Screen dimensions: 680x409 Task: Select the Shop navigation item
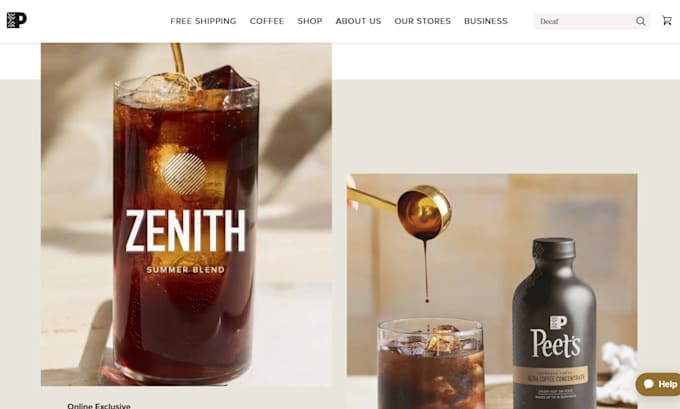pyautogui.click(x=310, y=21)
